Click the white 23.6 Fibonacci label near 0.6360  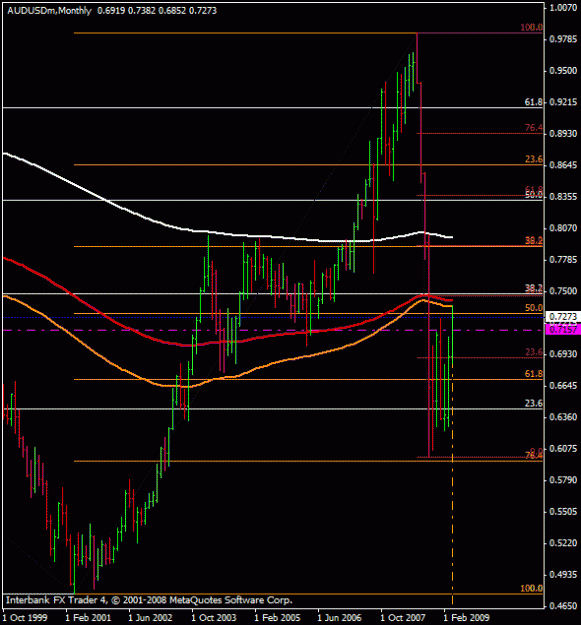click(x=534, y=403)
